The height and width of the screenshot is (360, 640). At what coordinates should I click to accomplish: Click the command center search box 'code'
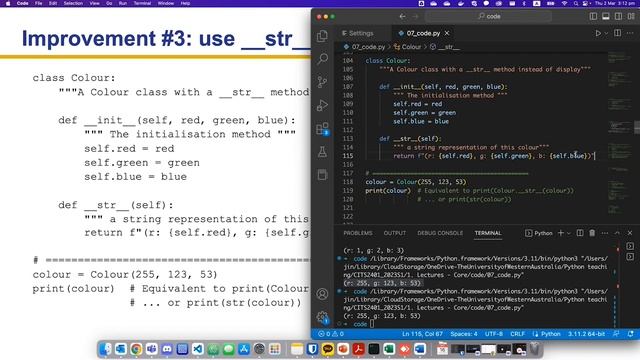[x=489, y=16]
